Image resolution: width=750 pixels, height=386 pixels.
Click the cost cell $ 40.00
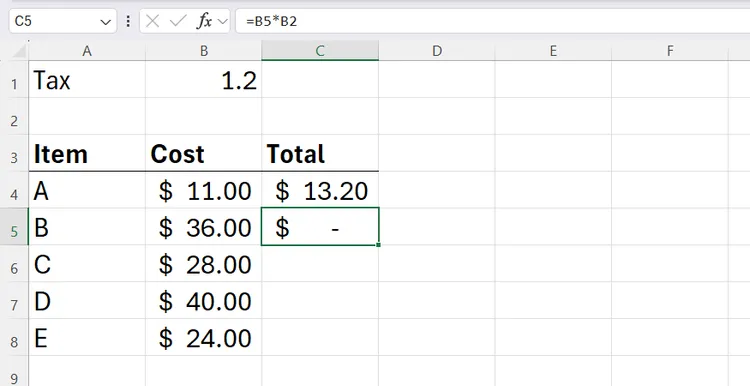(204, 300)
